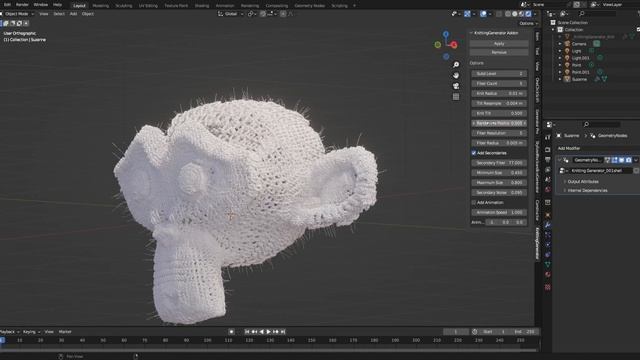Open the Render properties tab icon

pos(548,150)
